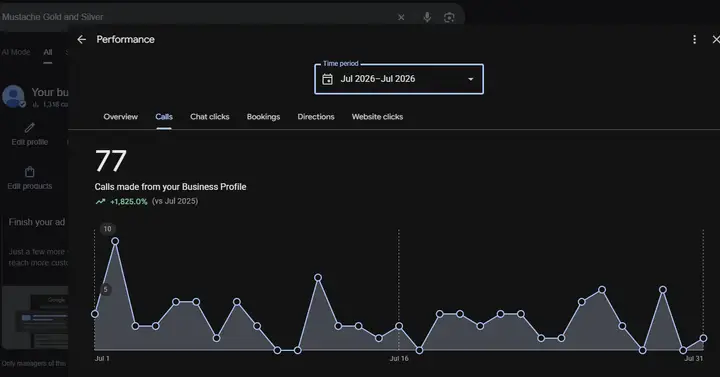Image resolution: width=720 pixels, height=377 pixels.
Task: Expand the Time period dropdown arrow
Action: point(471,79)
